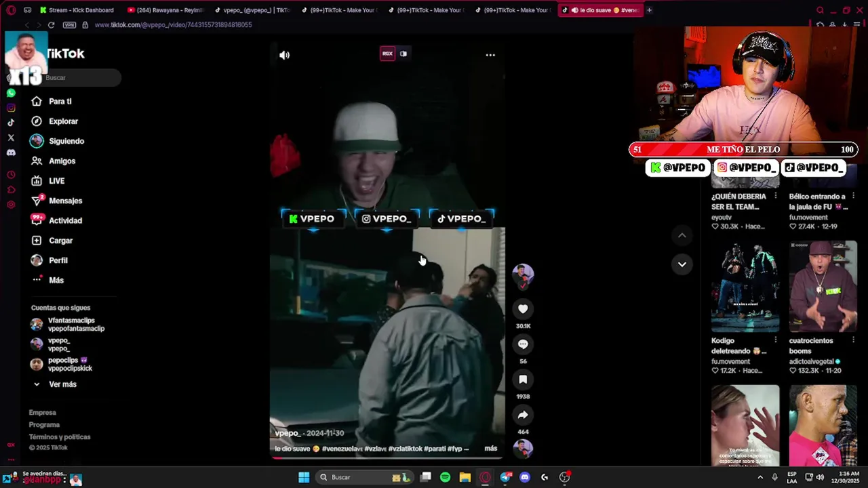868x488 pixels.
Task: Open the spinning sound disc avatar
Action: point(523,448)
